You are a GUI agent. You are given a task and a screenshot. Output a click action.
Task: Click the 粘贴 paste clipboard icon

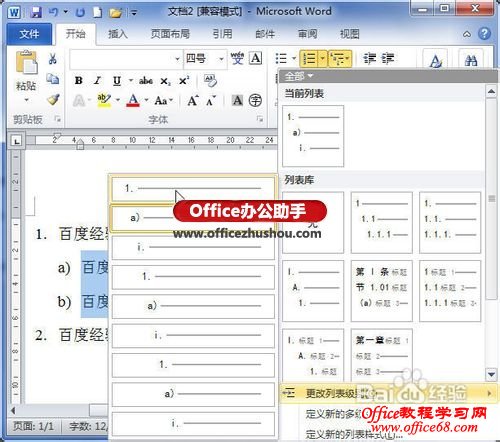(27, 62)
